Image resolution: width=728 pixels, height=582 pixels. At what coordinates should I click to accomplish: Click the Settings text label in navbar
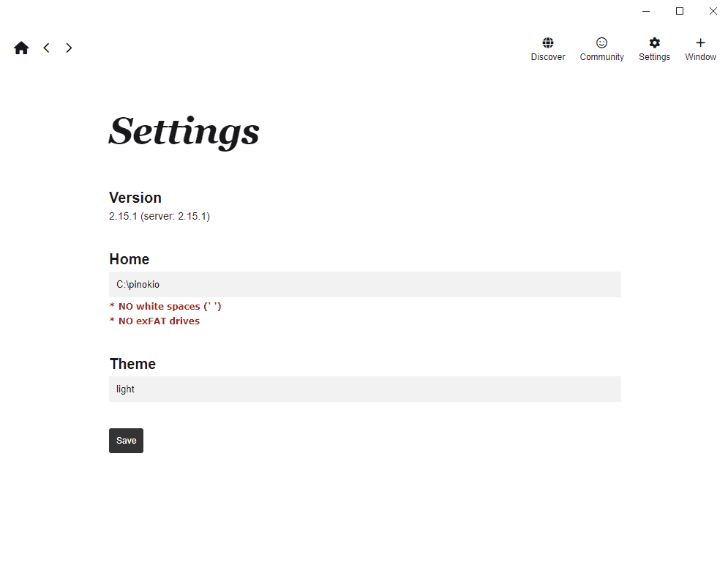tap(654, 56)
